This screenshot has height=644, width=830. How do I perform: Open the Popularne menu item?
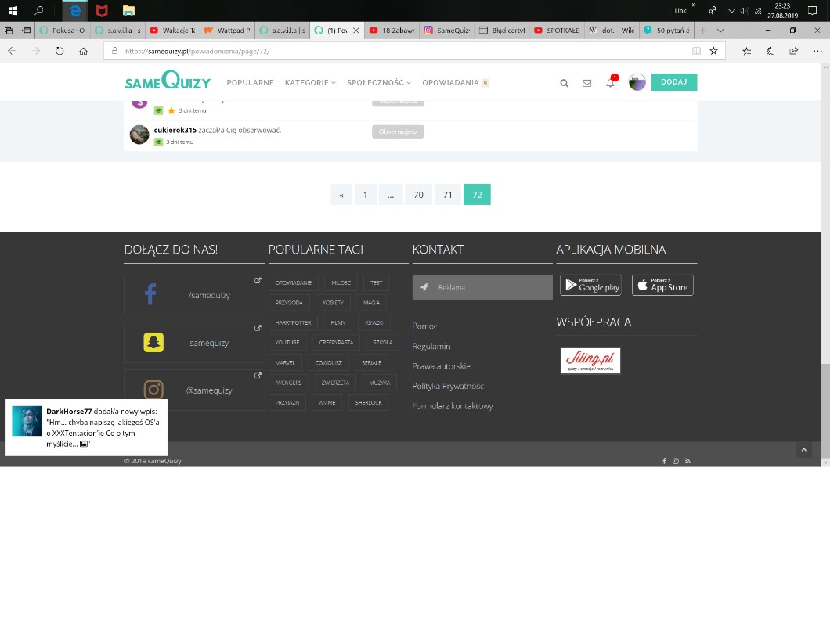(x=250, y=83)
